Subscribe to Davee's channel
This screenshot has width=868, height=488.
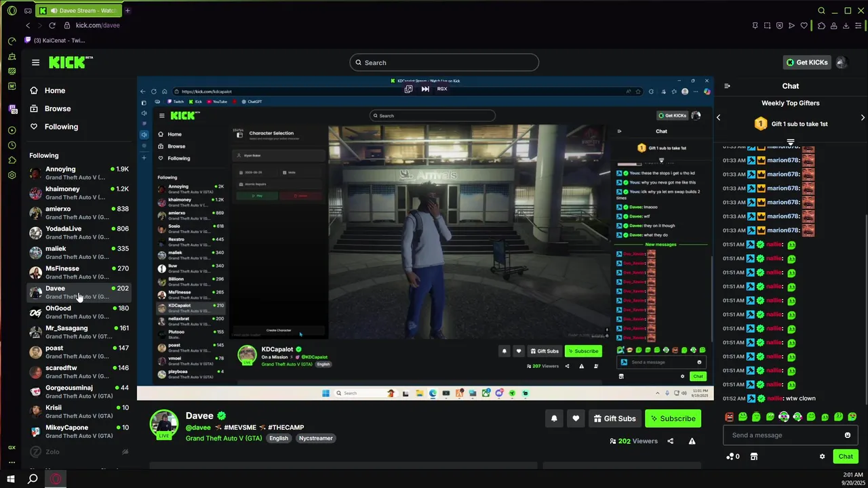(673, 418)
